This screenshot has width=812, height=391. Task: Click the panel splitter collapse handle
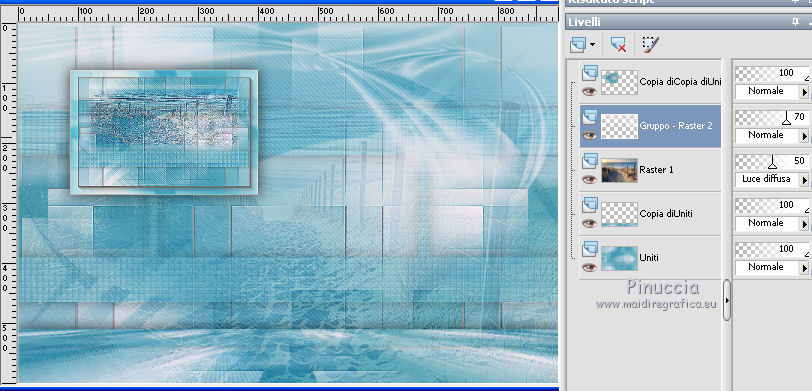tap(727, 300)
